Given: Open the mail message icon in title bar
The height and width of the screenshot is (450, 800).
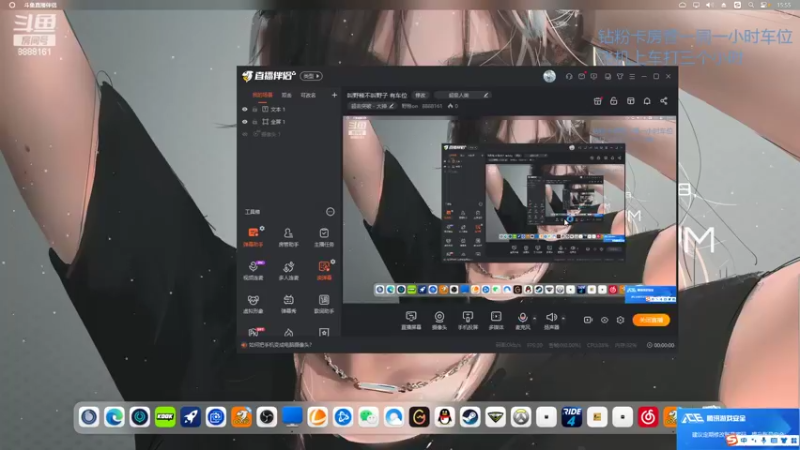Looking at the screenshot, I should pyautogui.click(x=582, y=77).
